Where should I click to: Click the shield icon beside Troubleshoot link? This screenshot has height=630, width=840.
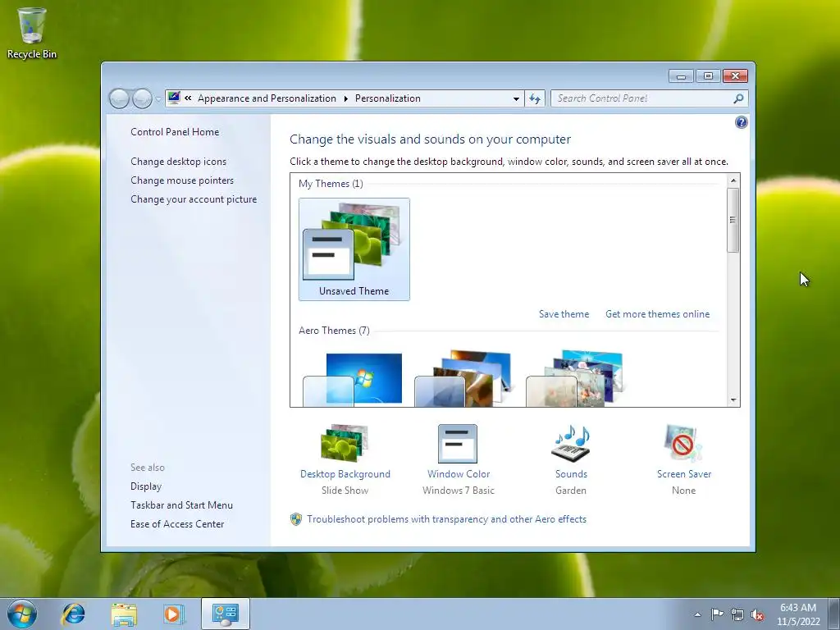click(295, 519)
